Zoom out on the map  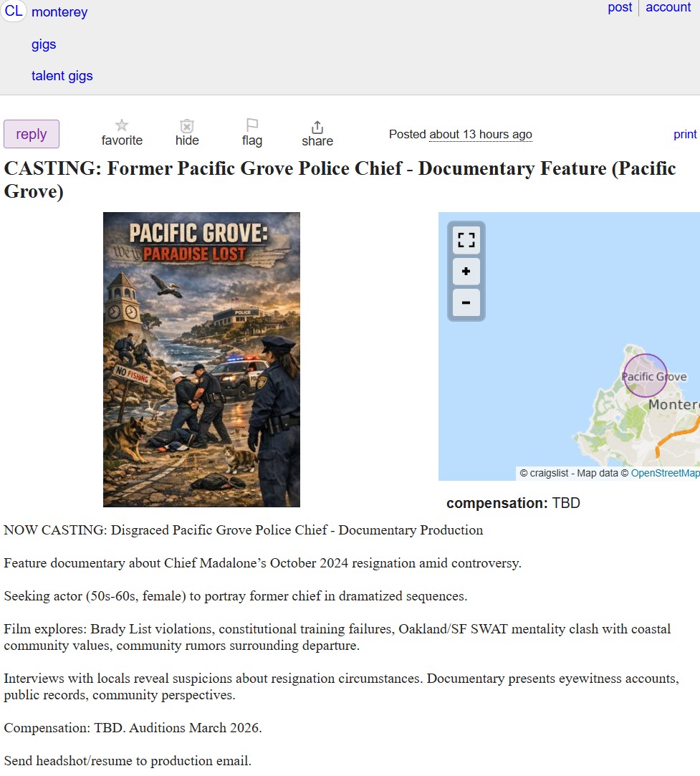coord(466,303)
